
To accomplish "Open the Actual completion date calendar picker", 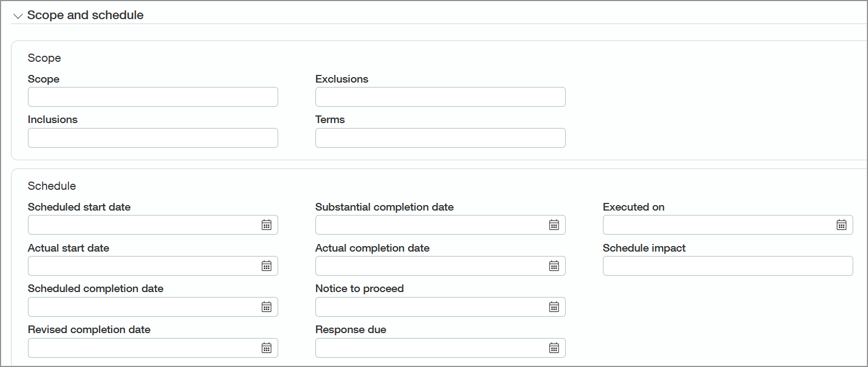I will (x=555, y=266).
